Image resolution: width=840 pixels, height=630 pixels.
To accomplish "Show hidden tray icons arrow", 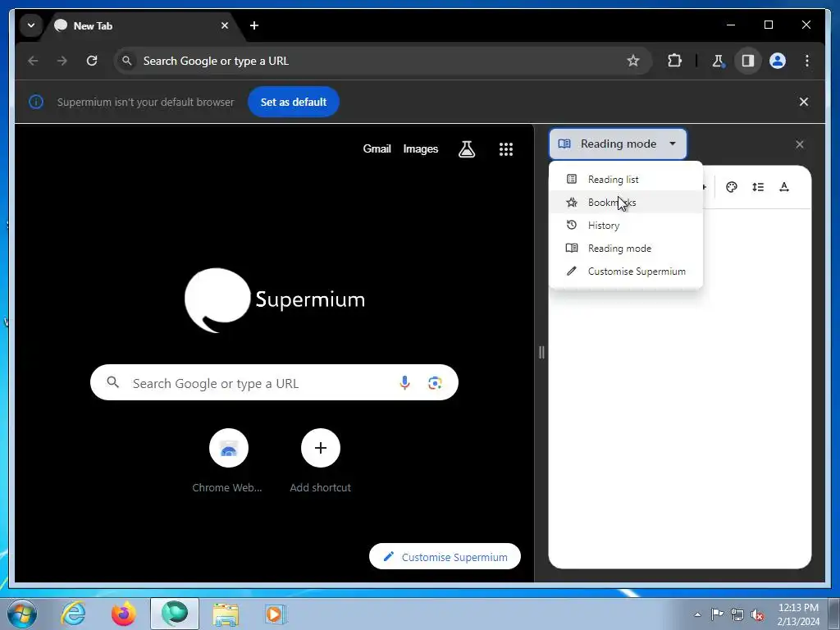I will click(697, 614).
